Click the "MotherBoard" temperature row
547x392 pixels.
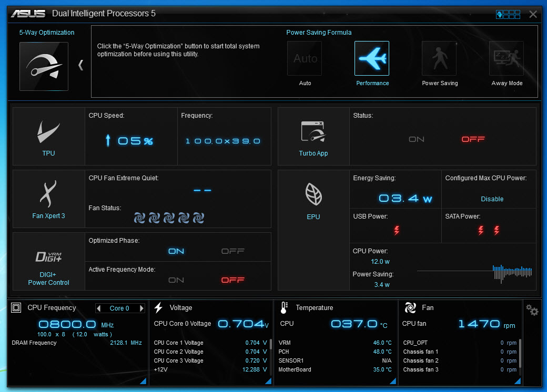click(335, 370)
